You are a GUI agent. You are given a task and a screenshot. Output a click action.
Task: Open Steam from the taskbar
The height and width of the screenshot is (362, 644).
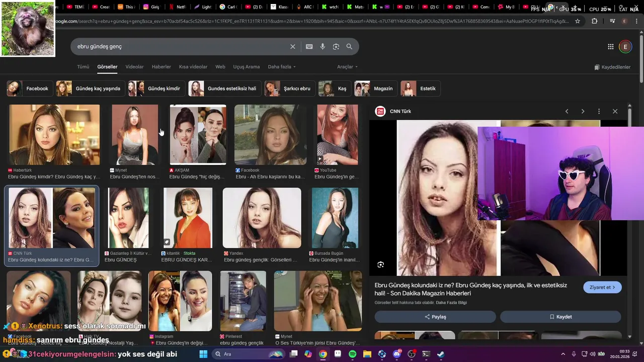tap(440, 354)
